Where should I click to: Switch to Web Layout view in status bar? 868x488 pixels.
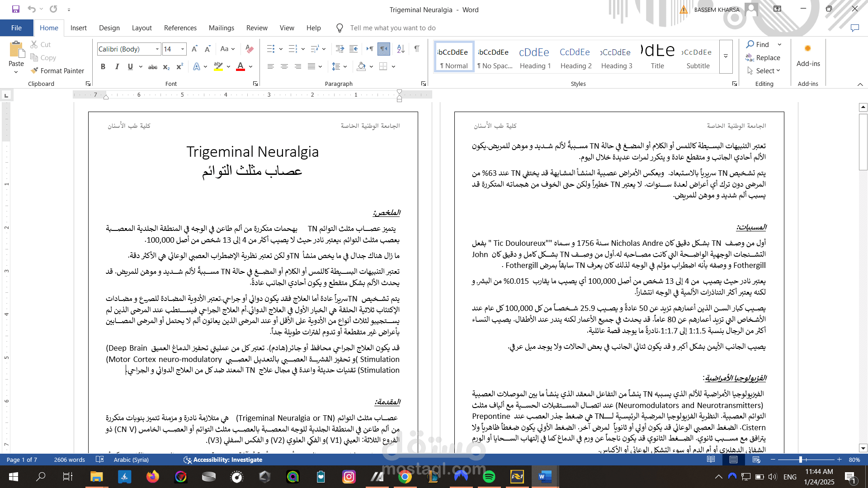coord(756,460)
